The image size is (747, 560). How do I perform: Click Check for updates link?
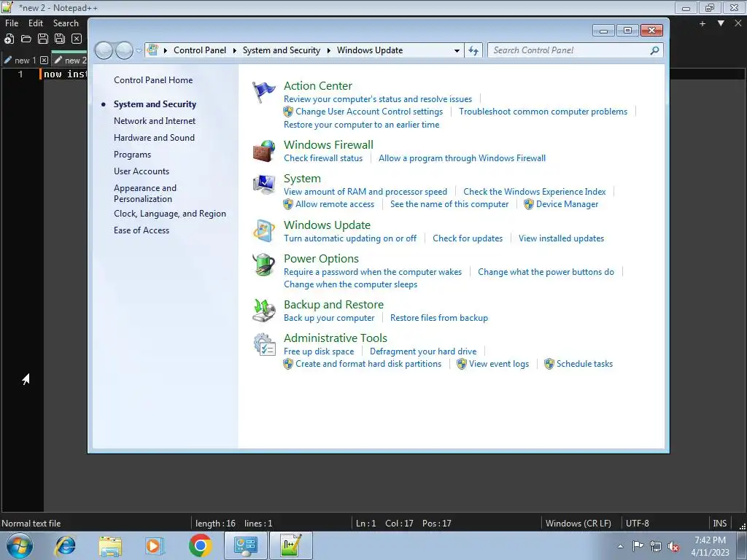point(468,238)
